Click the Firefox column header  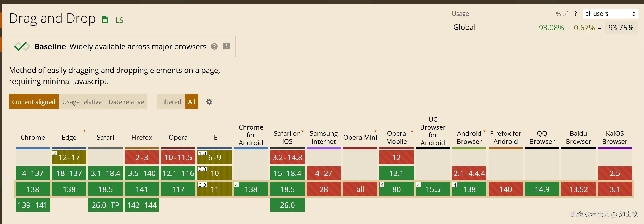142,137
